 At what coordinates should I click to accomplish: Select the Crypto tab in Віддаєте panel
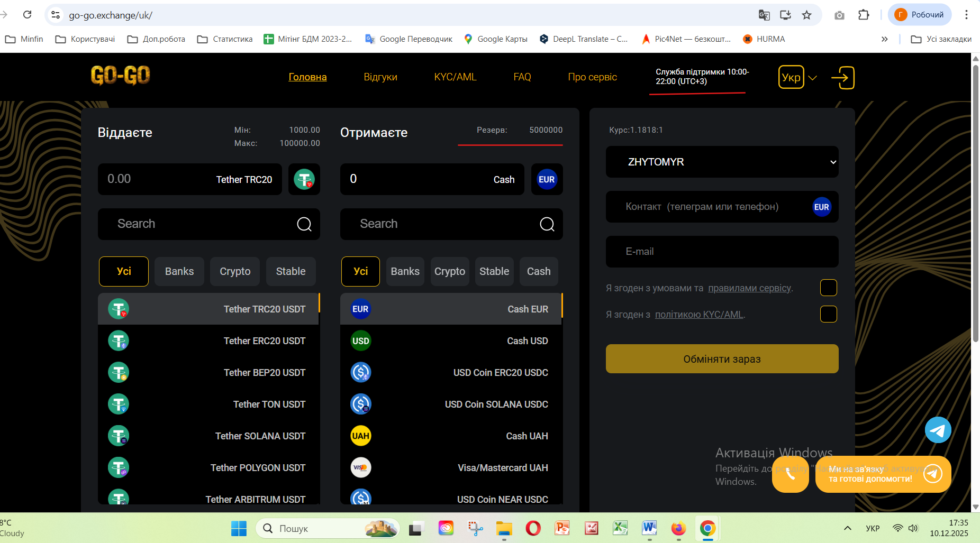235,271
